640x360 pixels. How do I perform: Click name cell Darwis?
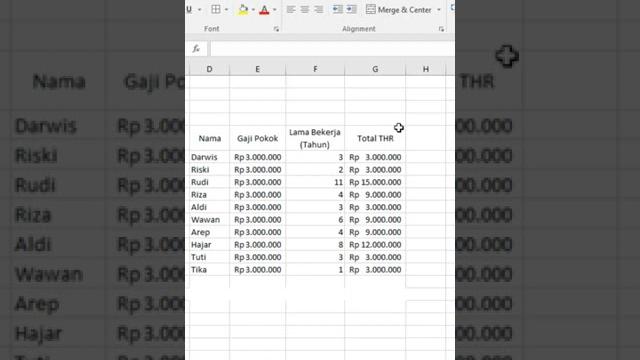click(x=209, y=157)
